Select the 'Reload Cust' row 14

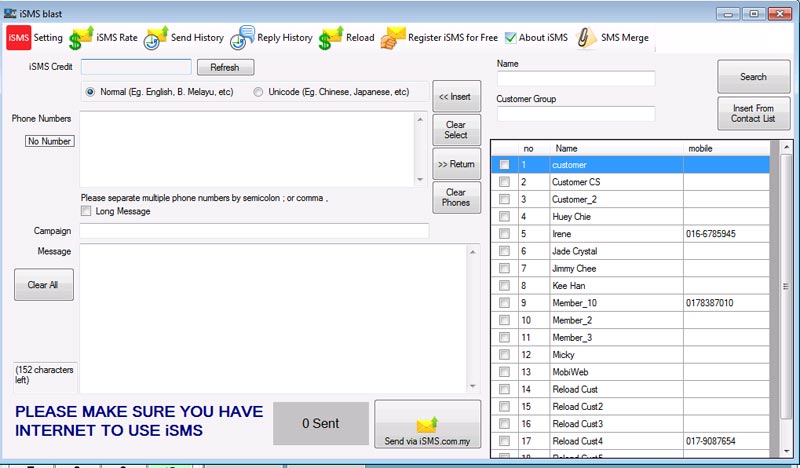630,389
